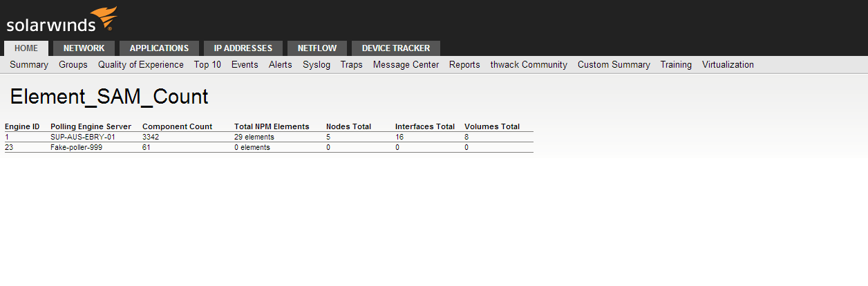868x286 pixels.
Task: Click the 0 elements cell
Action: (252, 147)
